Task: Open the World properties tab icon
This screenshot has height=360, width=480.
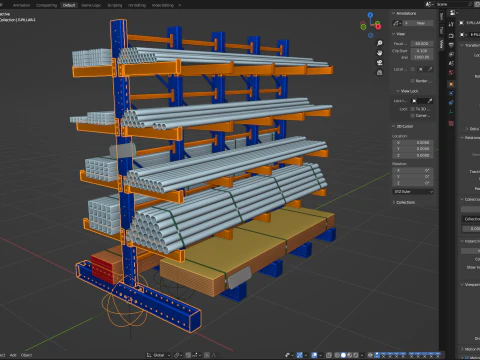Action: [x=451, y=73]
